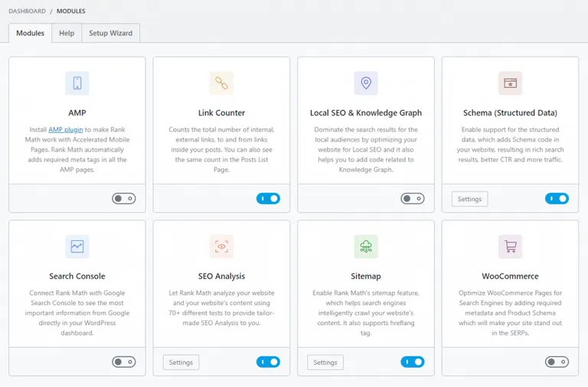The image size is (588, 387).
Task: Switch to the Setup Wizard tab
Action: [x=110, y=33]
